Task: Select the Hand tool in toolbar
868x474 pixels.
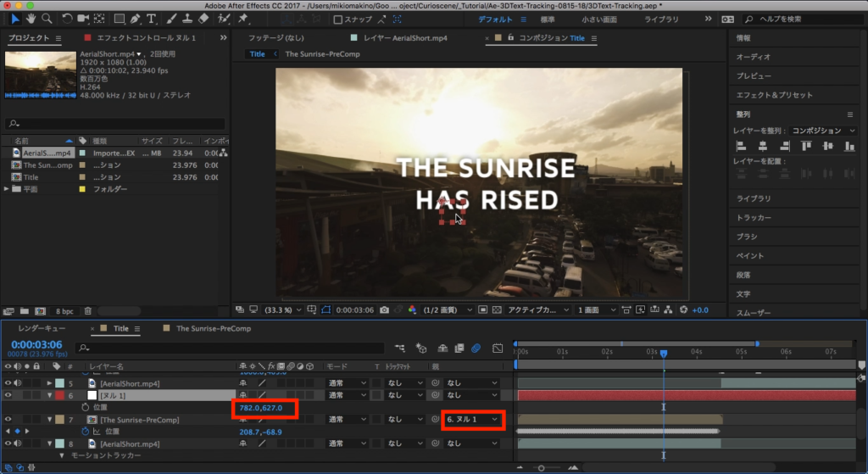Action: 31,19
